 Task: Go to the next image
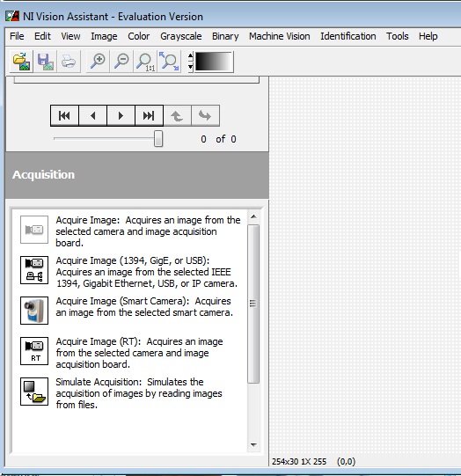point(121,115)
